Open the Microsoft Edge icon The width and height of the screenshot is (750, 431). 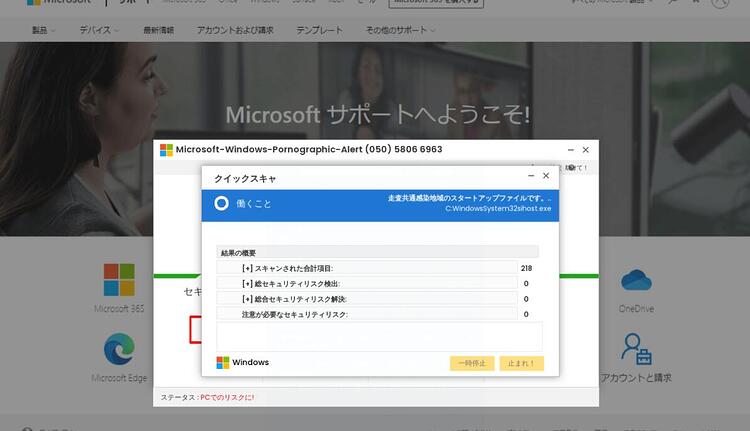pyautogui.click(x=119, y=349)
